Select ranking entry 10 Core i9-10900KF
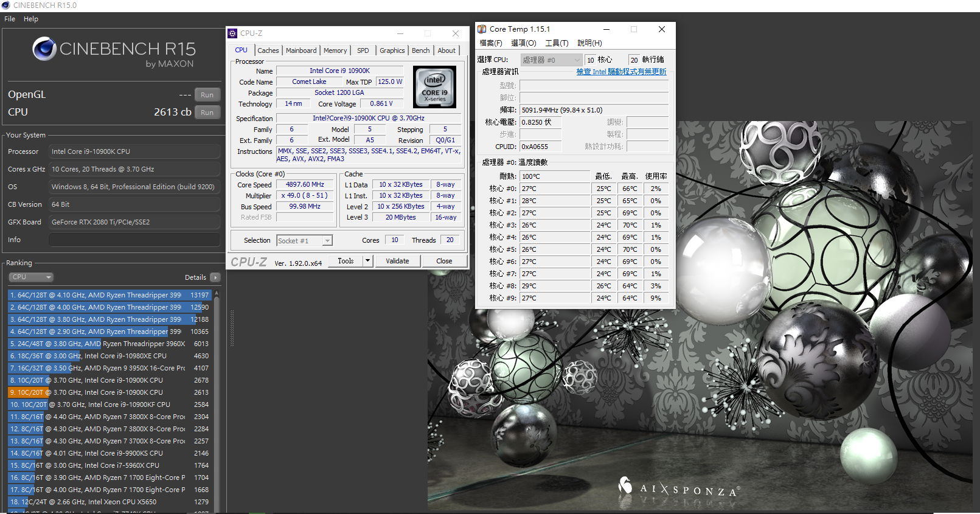Viewport: 980px width, 514px height. [109, 405]
